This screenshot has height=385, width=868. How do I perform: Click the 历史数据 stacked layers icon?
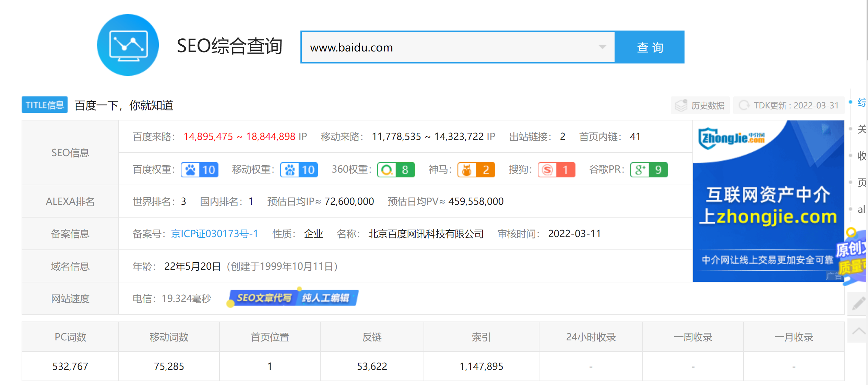tap(681, 105)
